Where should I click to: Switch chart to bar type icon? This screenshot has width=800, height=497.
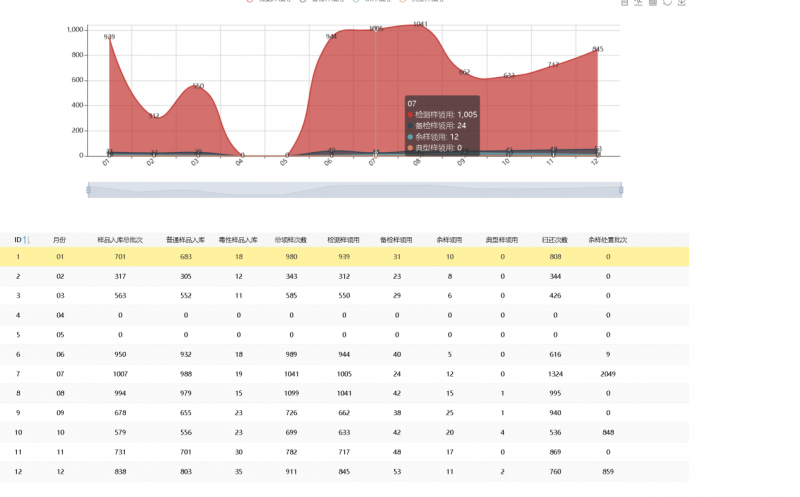point(653,3)
